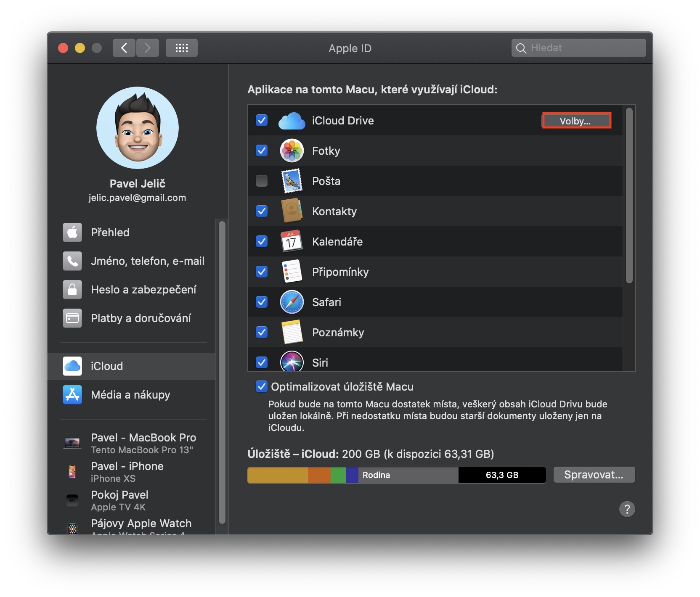Click the jelic.pavel@gmail.com address
Image resolution: width=700 pixels, height=597 pixels.
pyautogui.click(x=138, y=198)
